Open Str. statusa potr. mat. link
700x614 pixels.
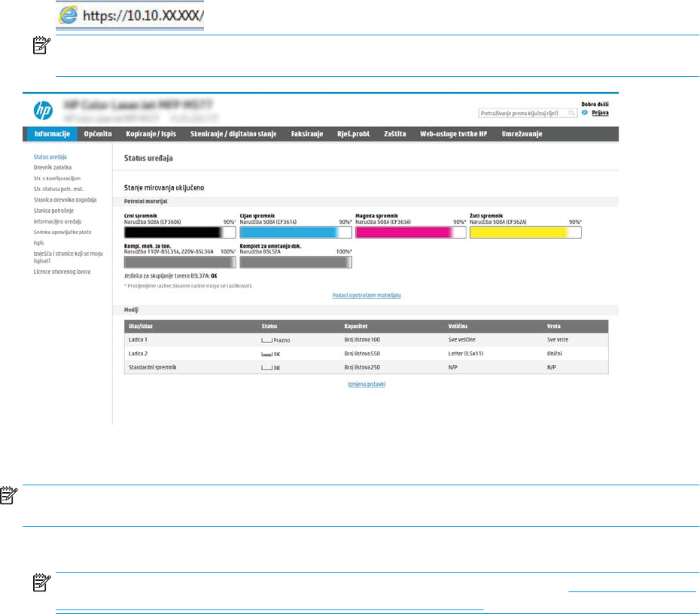pos(59,189)
